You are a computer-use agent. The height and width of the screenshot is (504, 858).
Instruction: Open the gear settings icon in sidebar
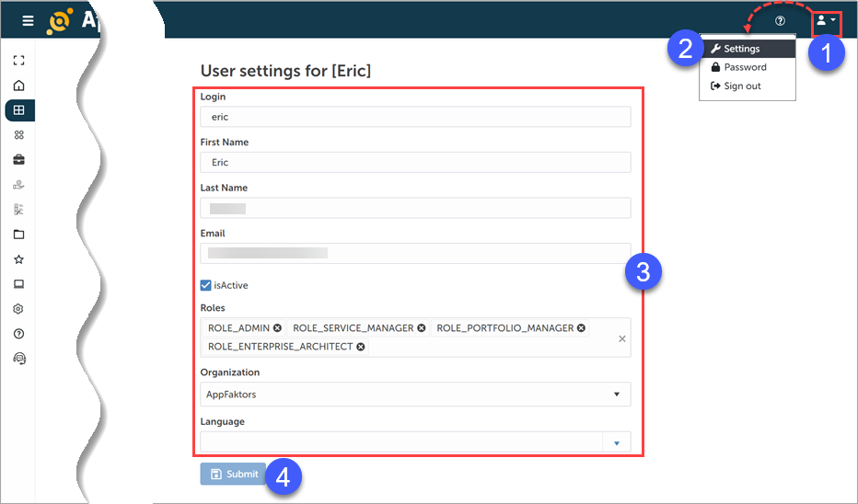tap(18, 309)
